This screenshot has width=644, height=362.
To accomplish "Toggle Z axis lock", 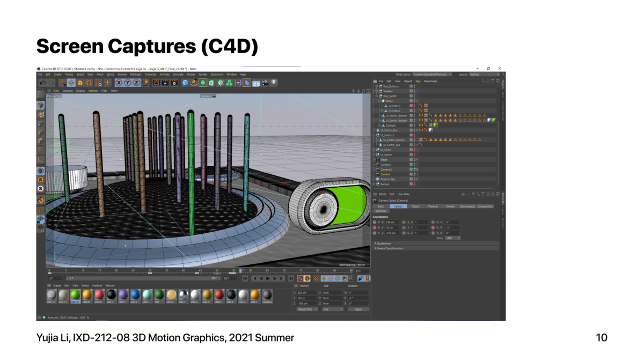I will 136,83.
